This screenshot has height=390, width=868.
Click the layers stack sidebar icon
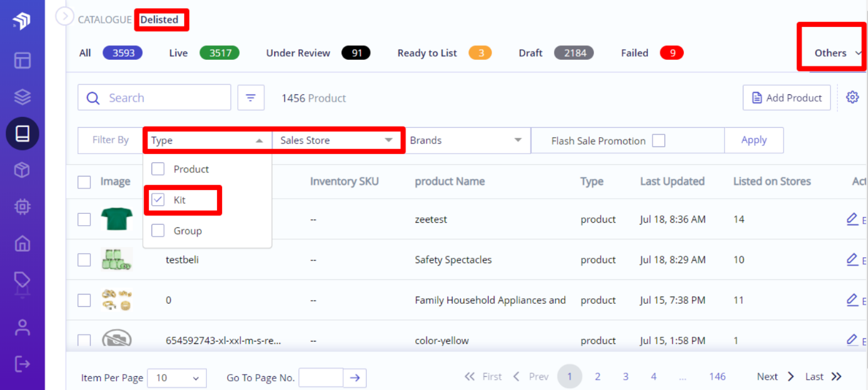pos(23,97)
